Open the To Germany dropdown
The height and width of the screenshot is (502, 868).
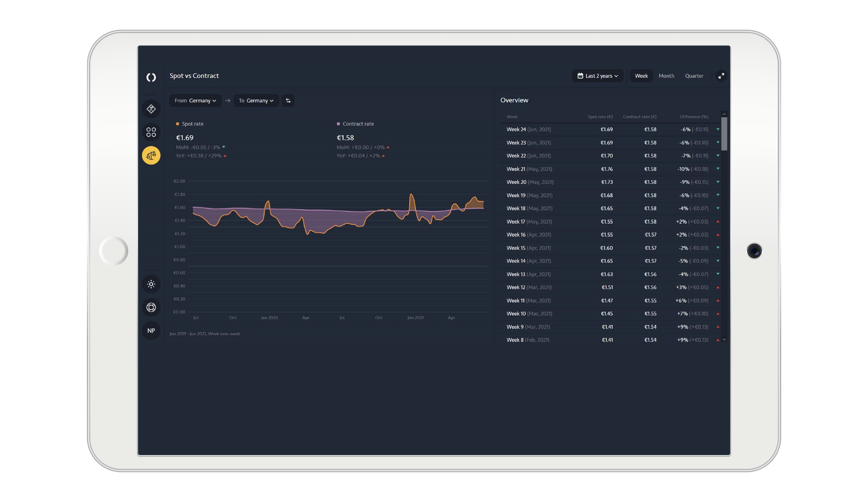(x=256, y=100)
